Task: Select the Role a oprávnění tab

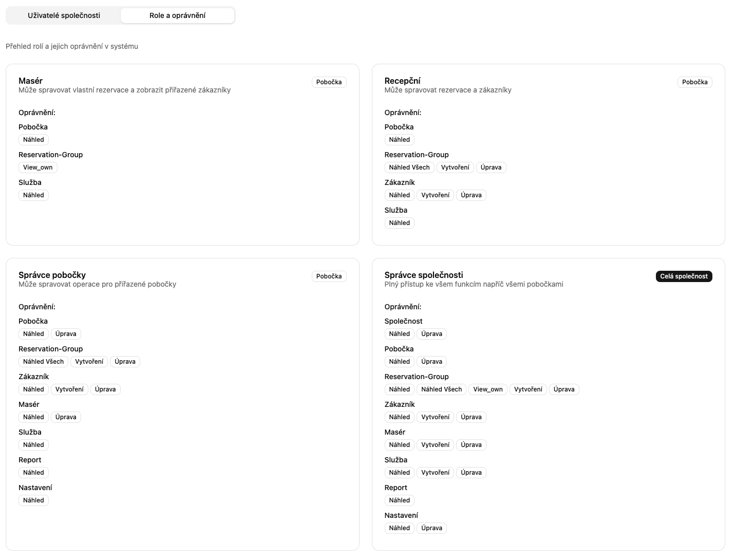Action: (x=177, y=15)
